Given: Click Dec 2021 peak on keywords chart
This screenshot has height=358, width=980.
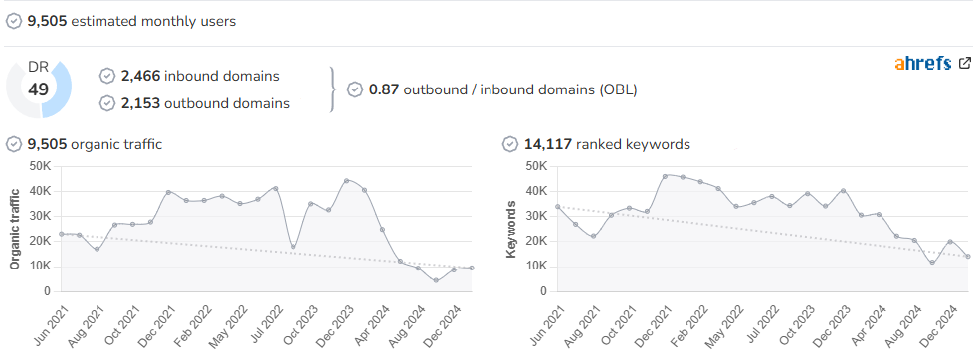Looking at the screenshot, I should [x=665, y=176].
